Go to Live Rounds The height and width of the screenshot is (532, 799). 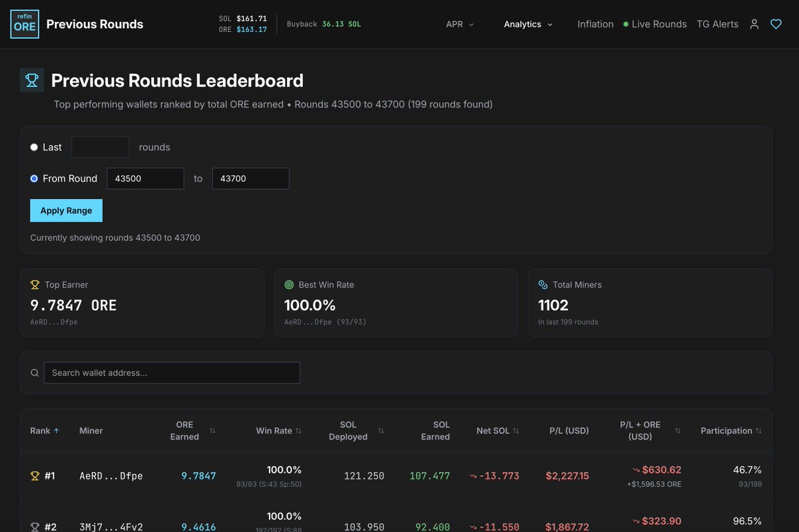[x=655, y=24]
